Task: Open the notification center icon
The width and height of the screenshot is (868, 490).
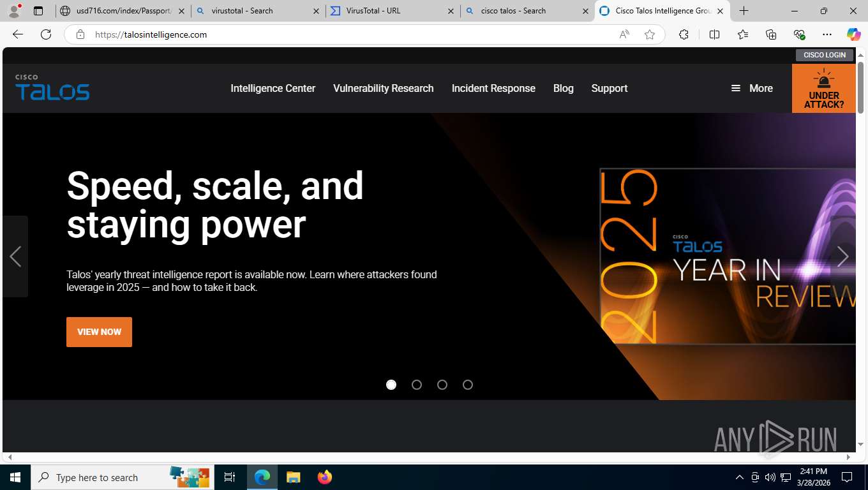Action: pyautogui.click(x=847, y=477)
